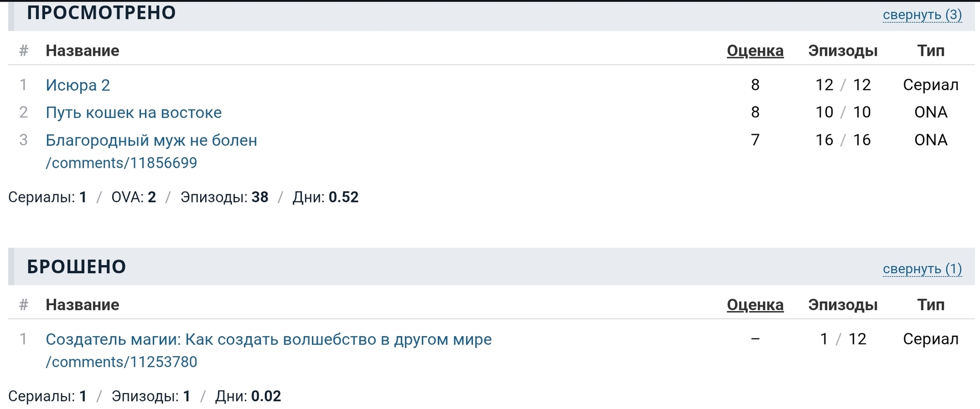Collapse the БРОШЕНО list via свернуть (1)
Image resolution: width=980 pixels, height=409 pixels.
(x=922, y=269)
